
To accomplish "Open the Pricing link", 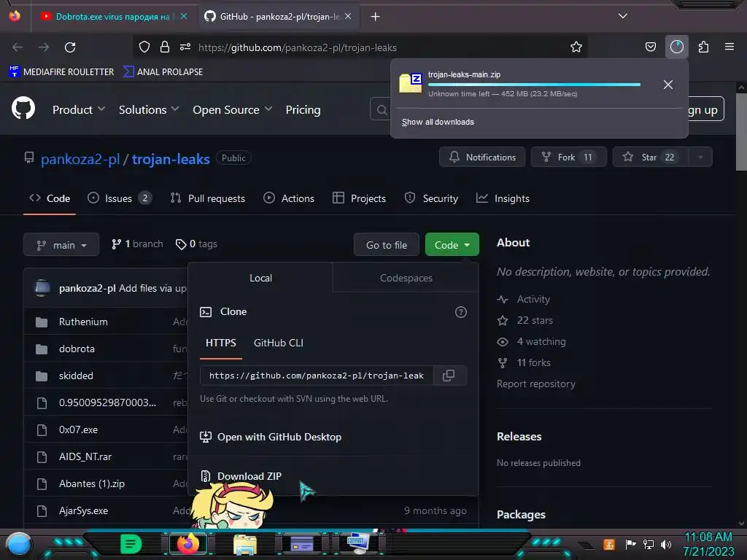I will 303,109.
